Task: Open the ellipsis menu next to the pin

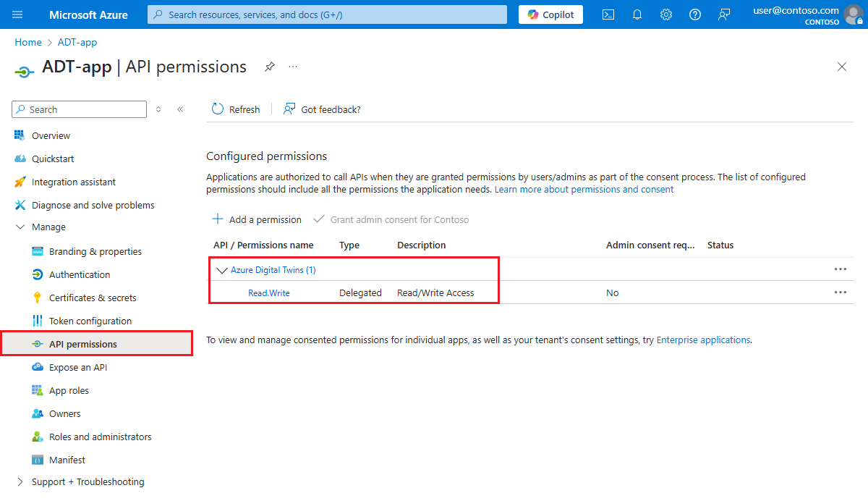Action: click(293, 66)
